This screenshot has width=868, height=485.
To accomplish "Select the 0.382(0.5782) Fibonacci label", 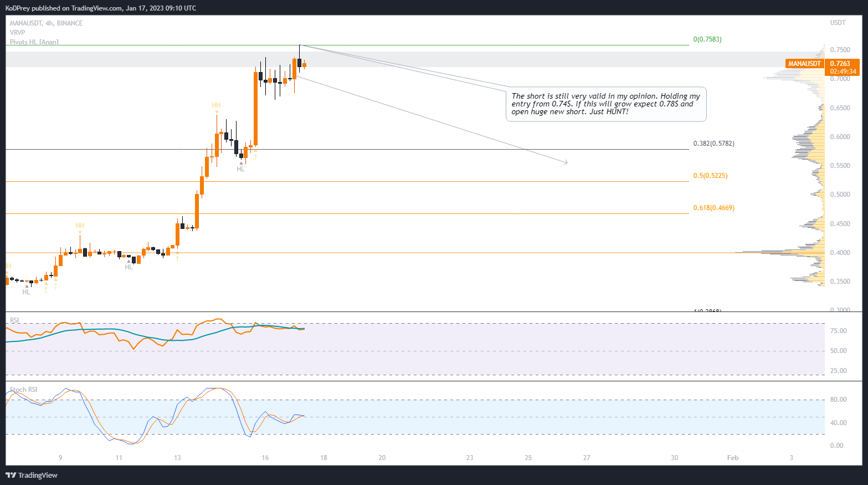I will (713, 144).
